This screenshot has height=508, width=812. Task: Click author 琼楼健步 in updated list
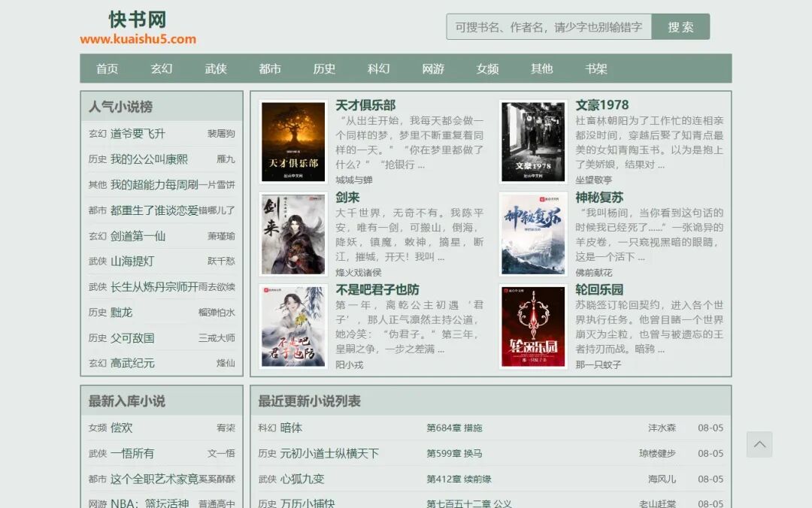click(657, 453)
